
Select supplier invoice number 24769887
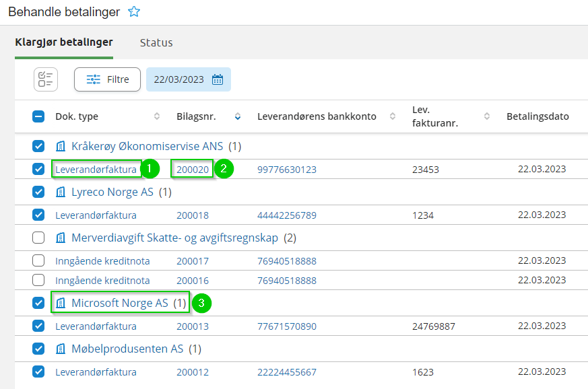coord(434,326)
